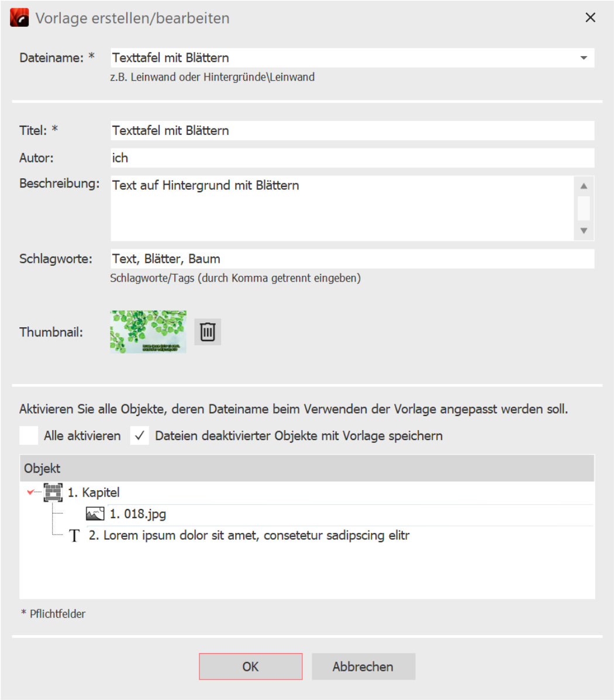Click into the Titel input field
The height and width of the screenshot is (700, 614).
(x=352, y=131)
